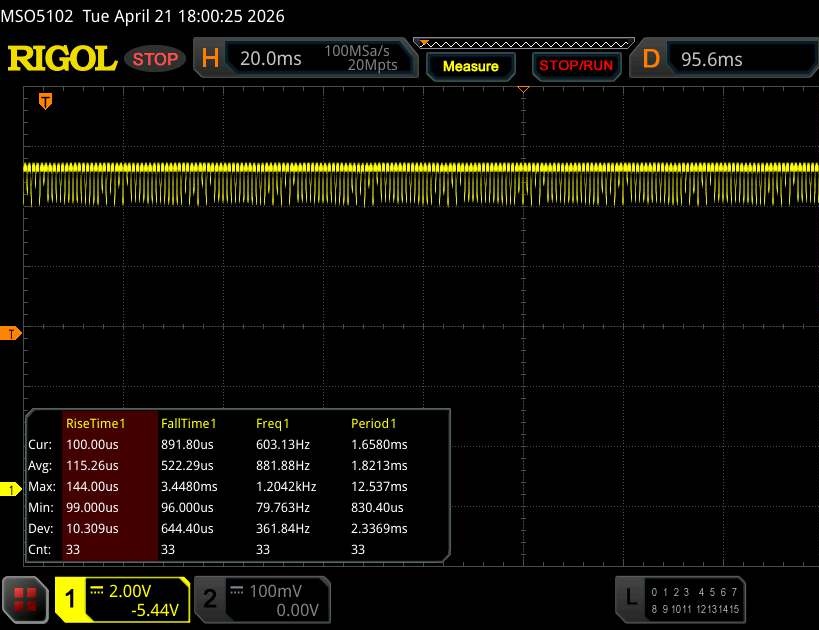Screen dimensions: 819x630
Task: Select the orange trigger level marker on the left edge
Action: [10, 333]
